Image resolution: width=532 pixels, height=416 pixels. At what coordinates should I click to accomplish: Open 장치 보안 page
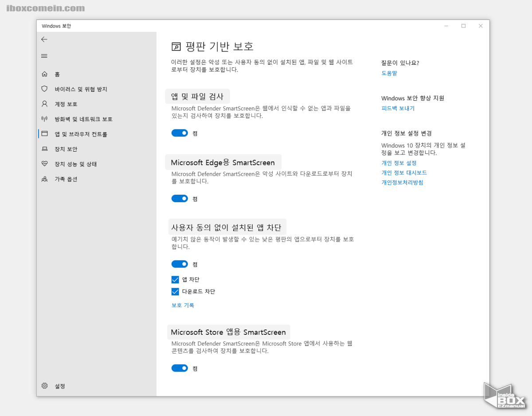66,149
